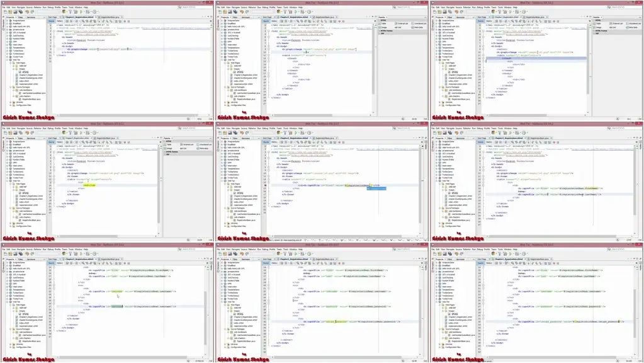Select RegistrationBean.java in the first frame's project tree

(31, 99)
